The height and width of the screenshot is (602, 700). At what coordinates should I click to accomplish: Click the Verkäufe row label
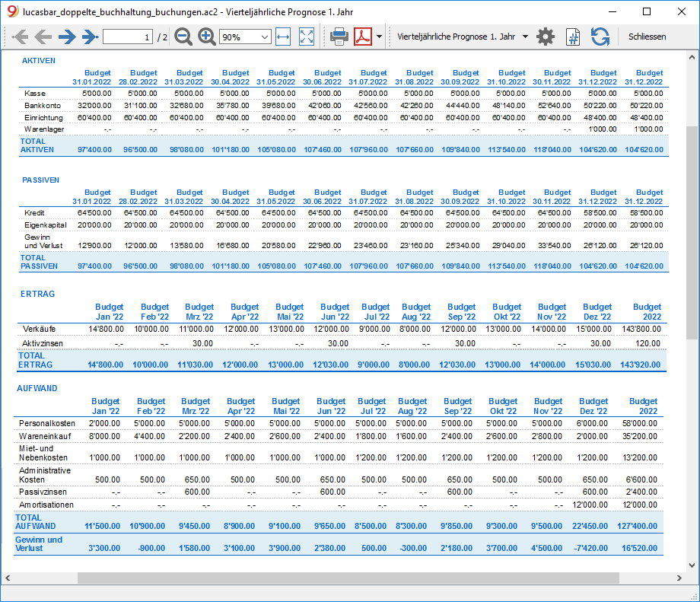39,329
